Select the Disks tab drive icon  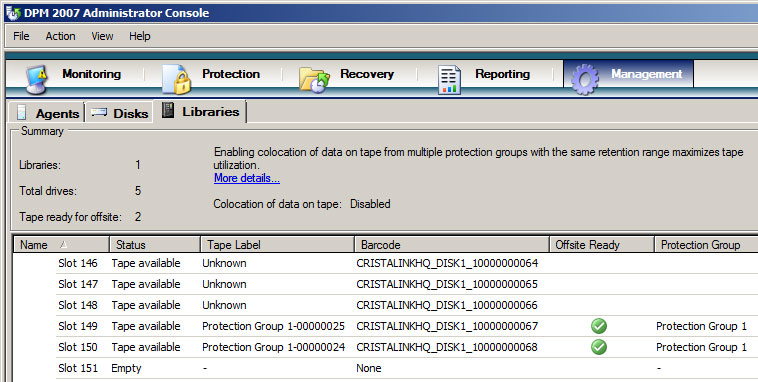coord(99,112)
